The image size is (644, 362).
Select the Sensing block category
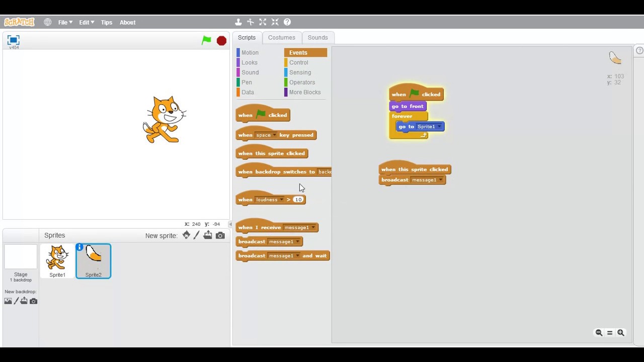pyautogui.click(x=300, y=72)
